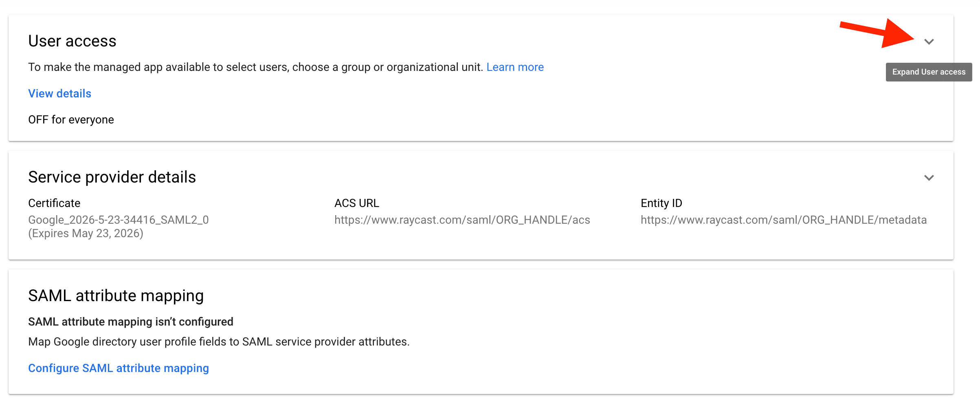Open the Learn more link

point(515,67)
